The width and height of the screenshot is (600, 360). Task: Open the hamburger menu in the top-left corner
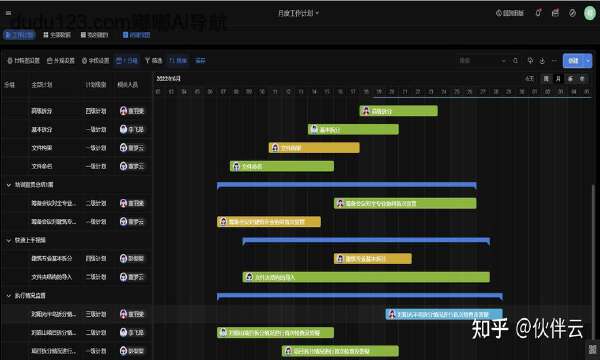pyautogui.click(x=8, y=13)
